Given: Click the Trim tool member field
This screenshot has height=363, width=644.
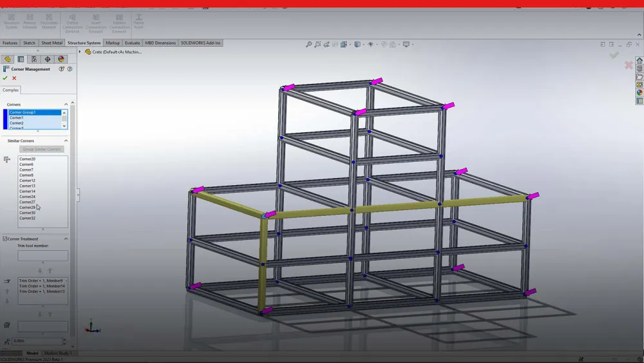Looking at the screenshot, I should pyautogui.click(x=43, y=256).
